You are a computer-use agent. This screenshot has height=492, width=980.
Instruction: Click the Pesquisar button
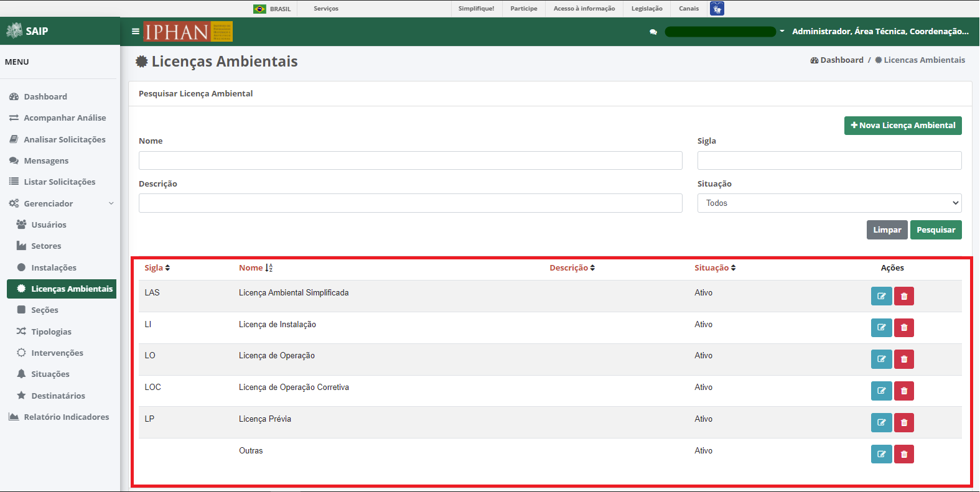tap(936, 230)
